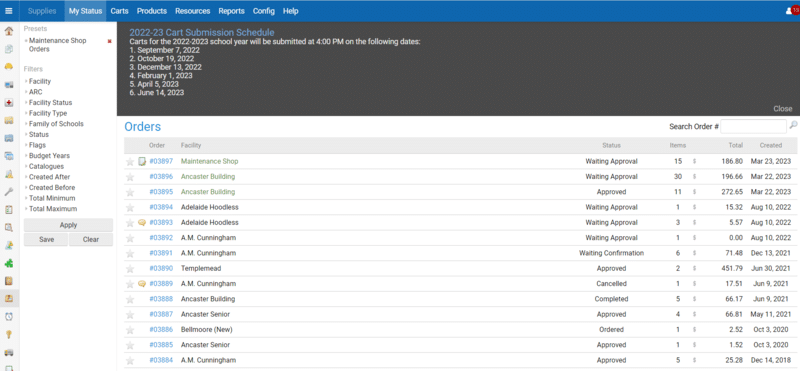This screenshot has width=800, height=371.
Task: Click the Clear filters button
Action: point(91,239)
